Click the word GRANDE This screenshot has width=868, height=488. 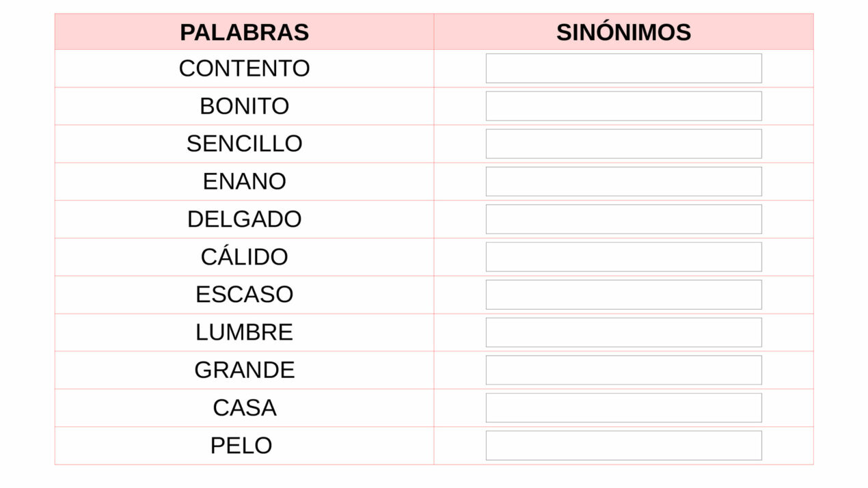(244, 370)
